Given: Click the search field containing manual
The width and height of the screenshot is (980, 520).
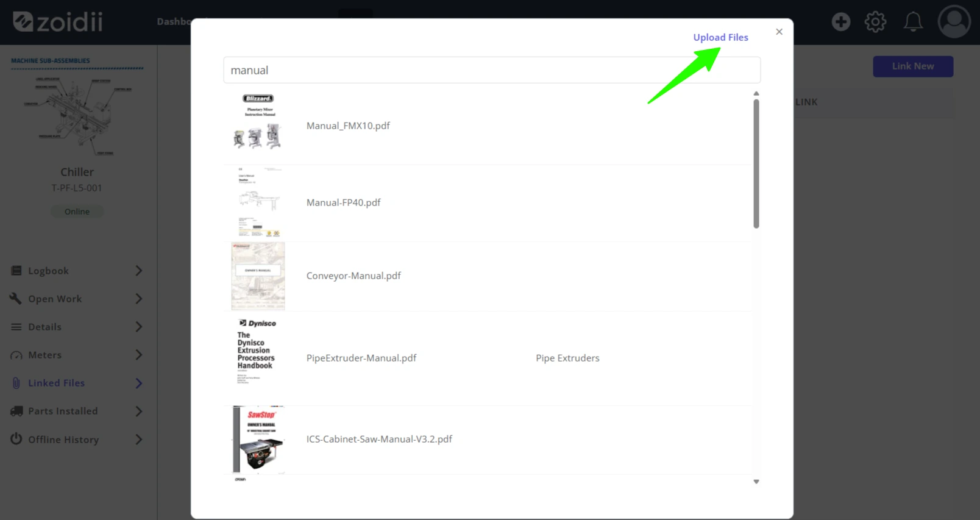Looking at the screenshot, I should tap(492, 70).
